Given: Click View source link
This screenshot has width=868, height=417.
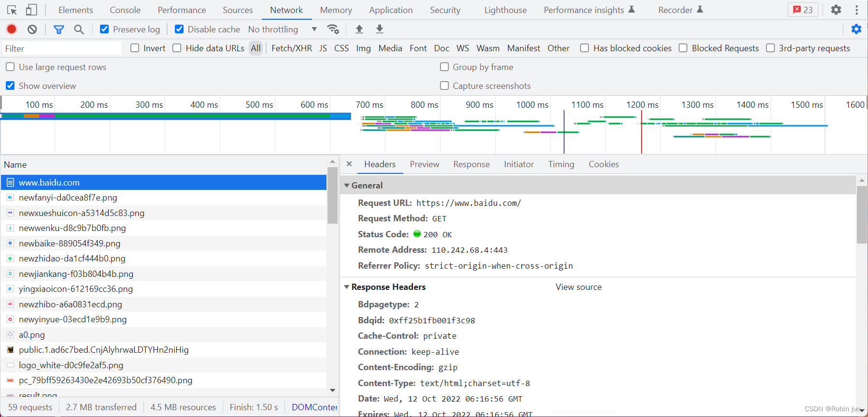Looking at the screenshot, I should [x=579, y=287].
